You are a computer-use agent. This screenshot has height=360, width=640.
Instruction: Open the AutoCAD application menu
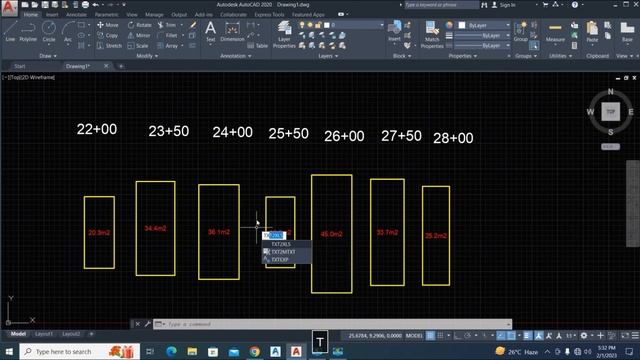coord(9,8)
